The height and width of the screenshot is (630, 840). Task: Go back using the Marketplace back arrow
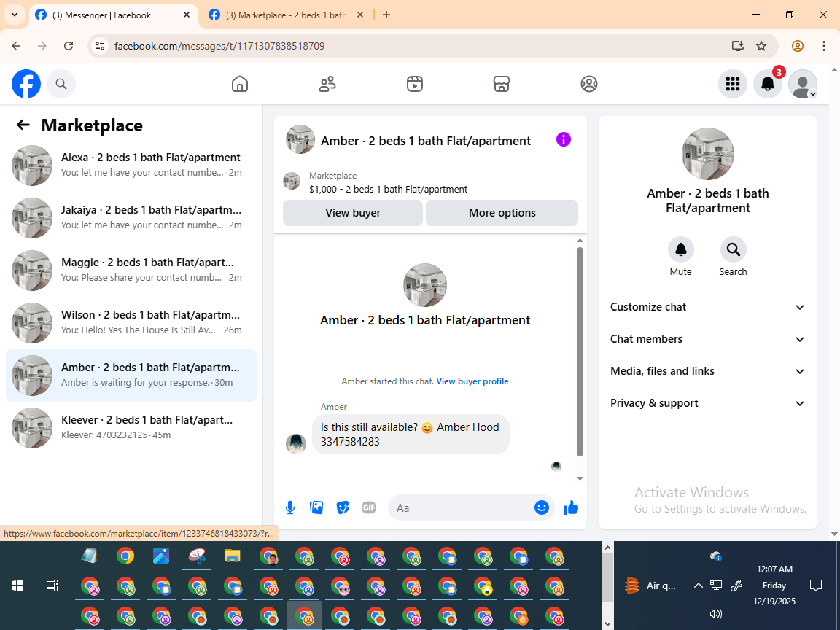tap(23, 125)
